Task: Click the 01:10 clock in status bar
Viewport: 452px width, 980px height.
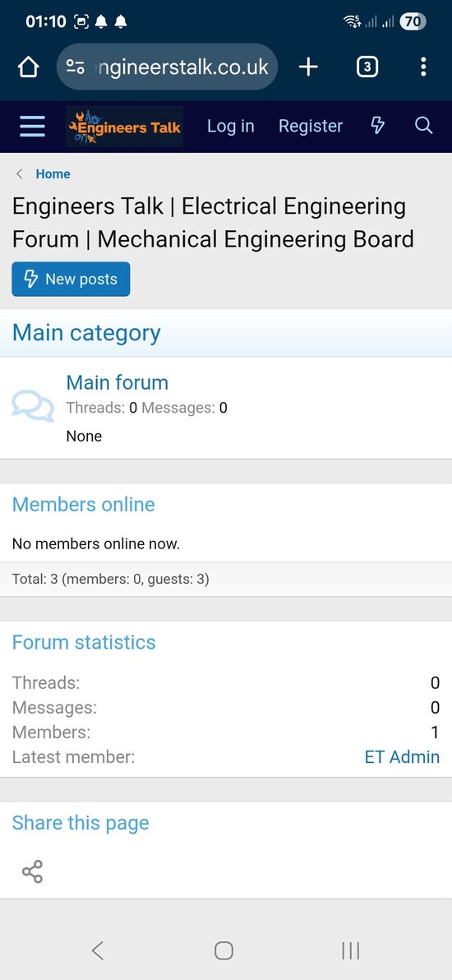Action: (46, 22)
